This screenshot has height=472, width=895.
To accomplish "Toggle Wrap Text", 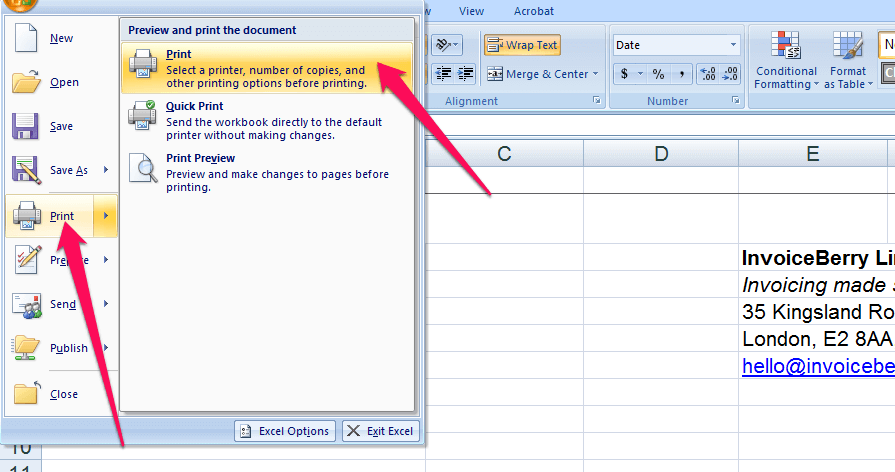I will point(522,45).
